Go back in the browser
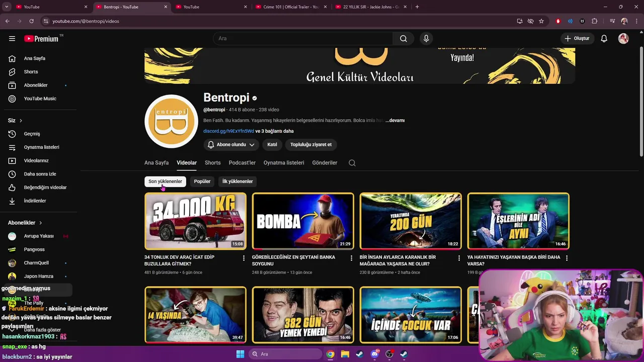The width and height of the screenshot is (644, 362). point(7,21)
